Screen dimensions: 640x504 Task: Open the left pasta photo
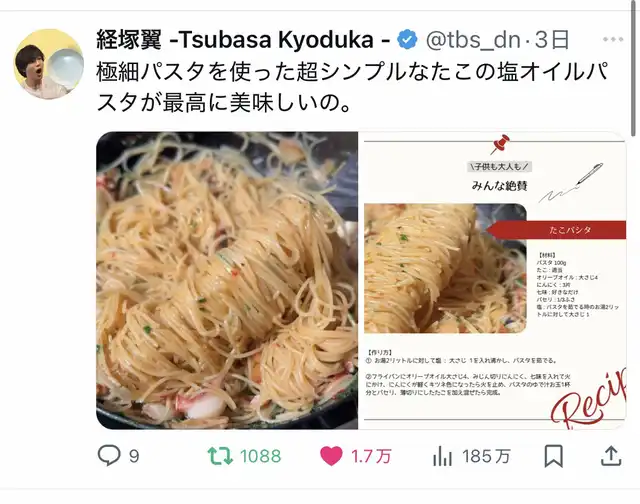click(227, 280)
